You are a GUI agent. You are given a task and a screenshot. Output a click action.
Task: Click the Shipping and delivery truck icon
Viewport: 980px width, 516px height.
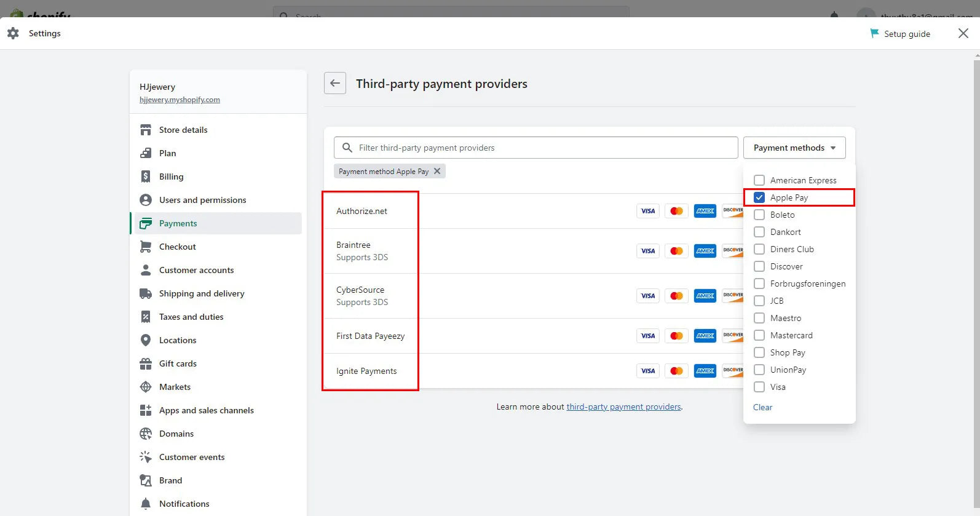pos(146,293)
